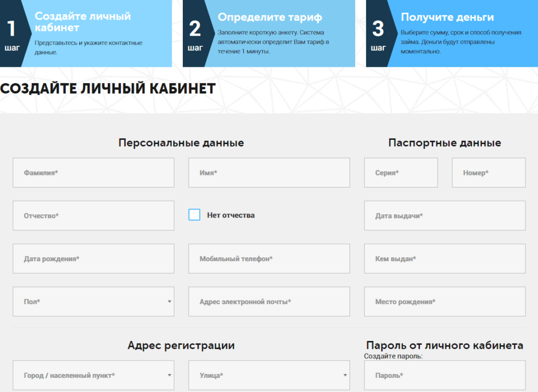Click the passport 'Номер' field
538x392 pixels.
pos(488,172)
